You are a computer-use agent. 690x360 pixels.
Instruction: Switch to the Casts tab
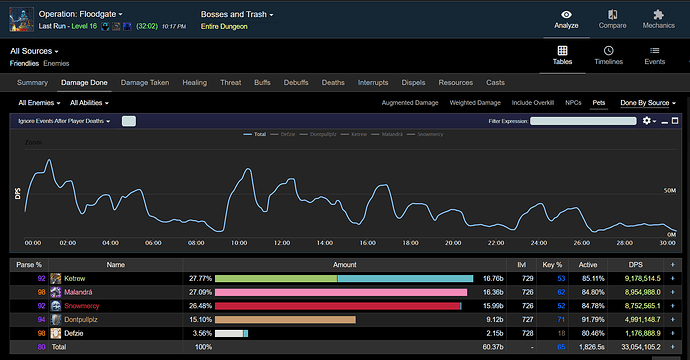pos(495,82)
